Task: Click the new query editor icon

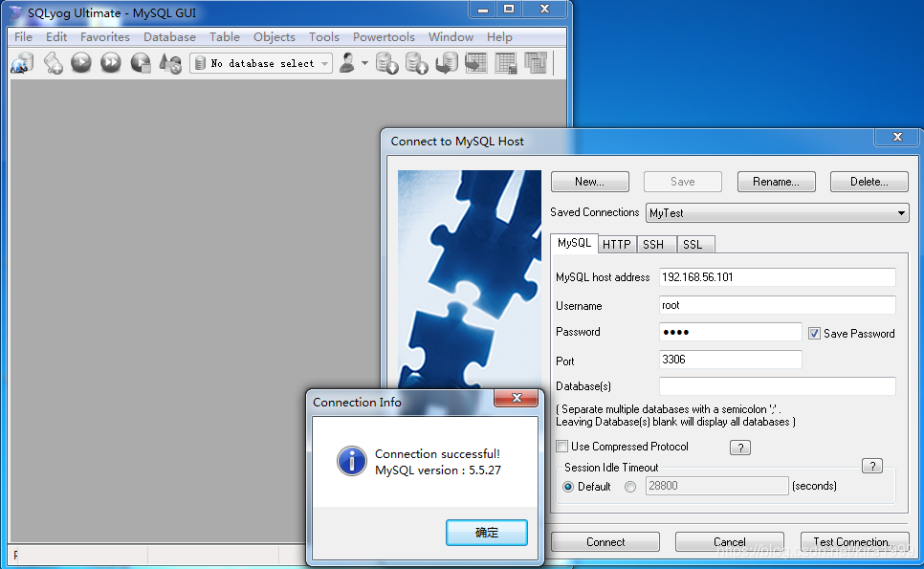Action: [x=53, y=63]
